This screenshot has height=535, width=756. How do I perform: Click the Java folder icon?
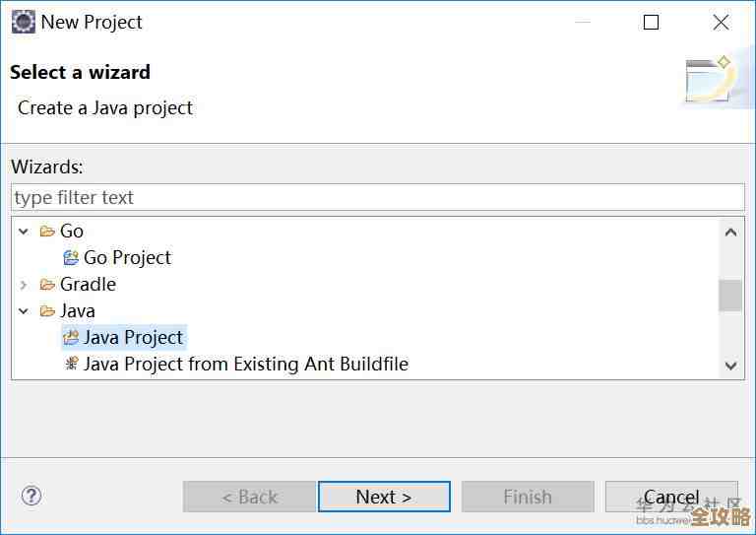point(47,311)
